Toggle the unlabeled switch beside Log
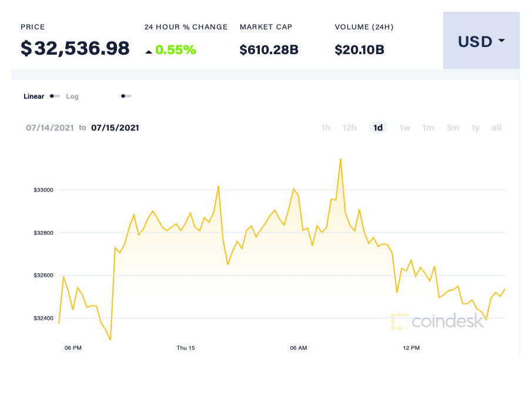The height and width of the screenshot is (395, 532). point(126,95)
